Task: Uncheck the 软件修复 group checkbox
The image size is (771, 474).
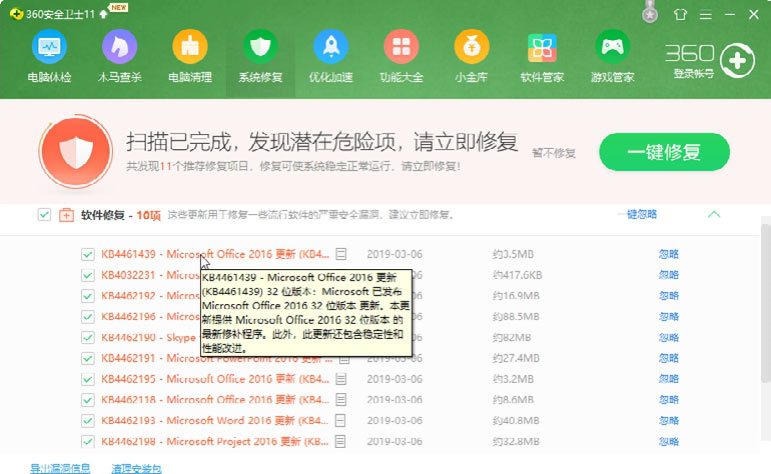Action: point(44,214)
